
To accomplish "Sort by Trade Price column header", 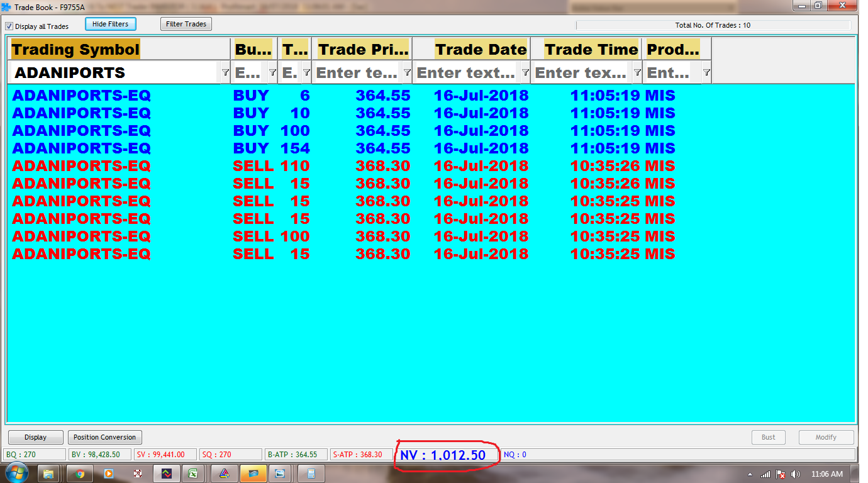I will pos(362,49).
